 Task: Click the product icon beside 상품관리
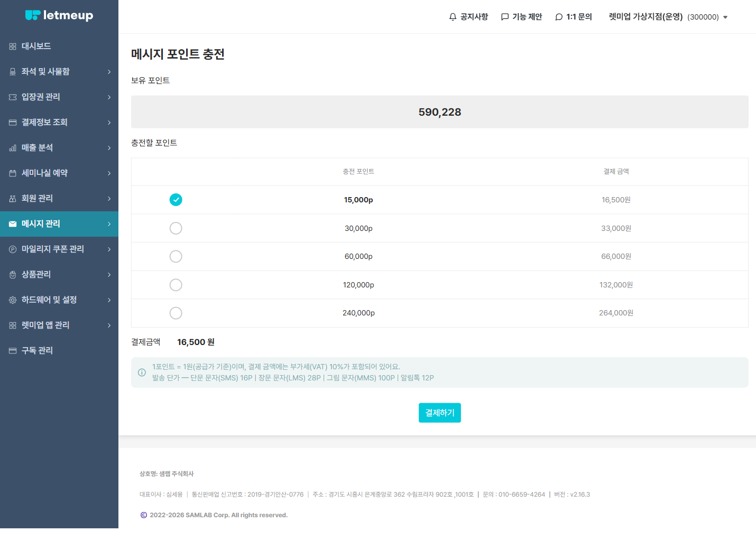(x=13, y=275)
